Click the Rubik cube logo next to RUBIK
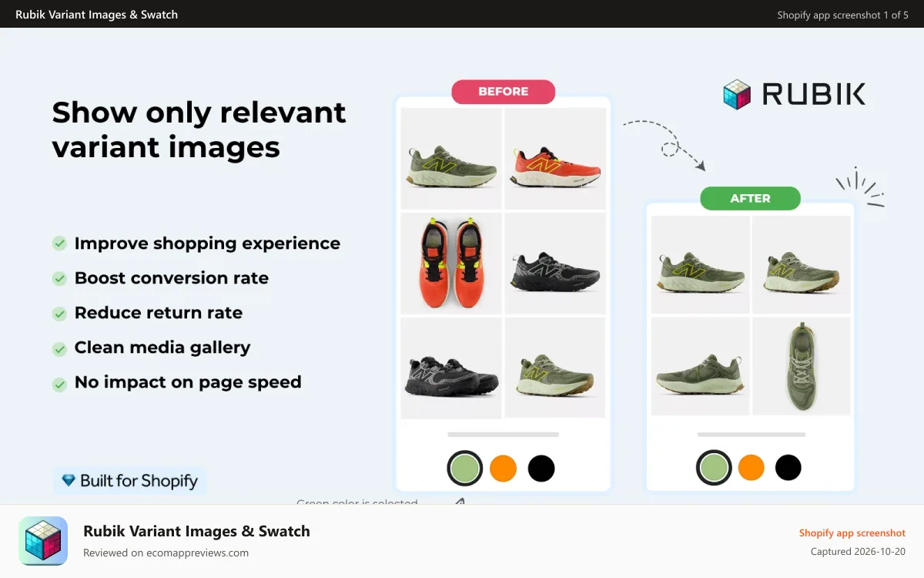Screen dimensions: 924x578 point(737,94)
